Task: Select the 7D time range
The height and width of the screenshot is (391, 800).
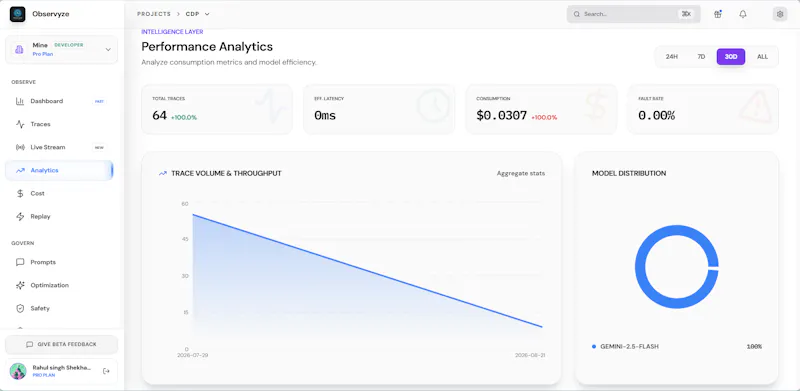Action: (x=701, y=57)
